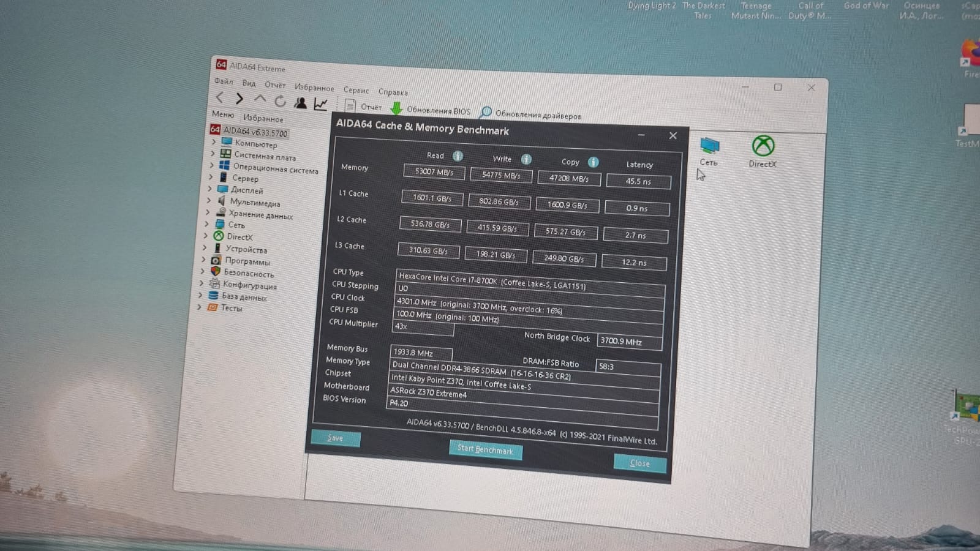The image size is (980, 551).
Task: Select Безопасность in the tree
Action: coord(248,273)
